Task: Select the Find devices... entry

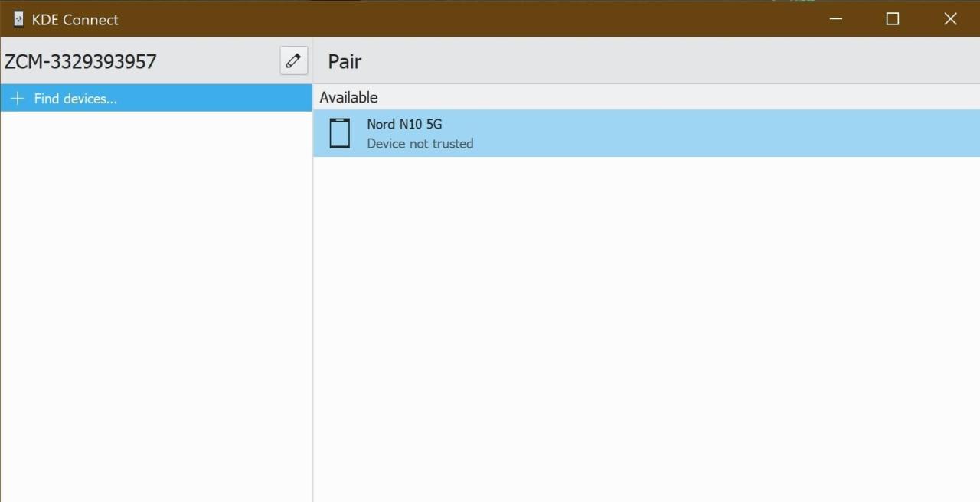Action: 156,98
